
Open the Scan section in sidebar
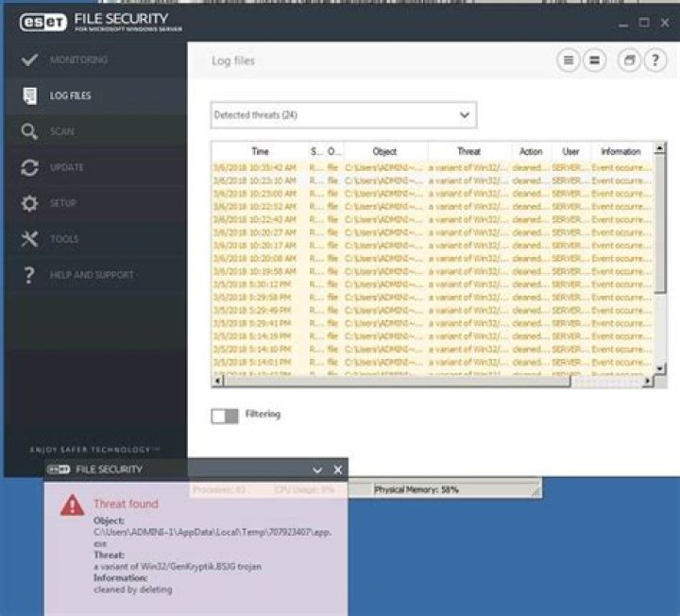(x=62, y=132)
